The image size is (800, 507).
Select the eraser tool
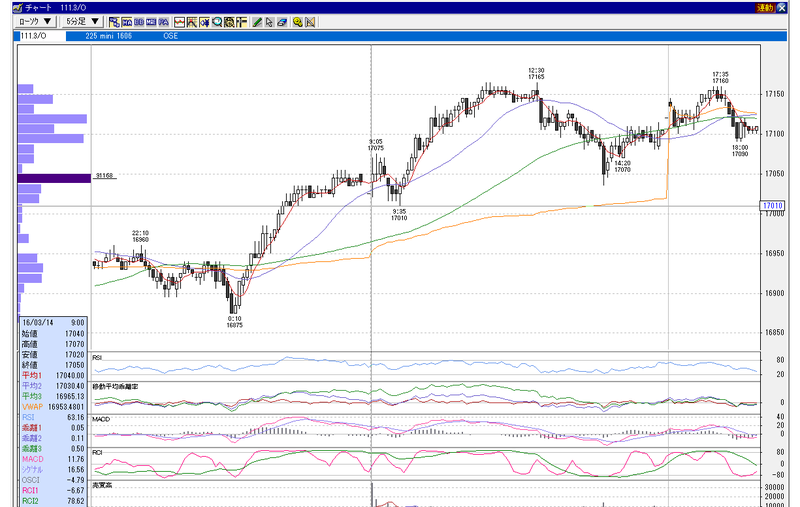(x=282, y=22)
